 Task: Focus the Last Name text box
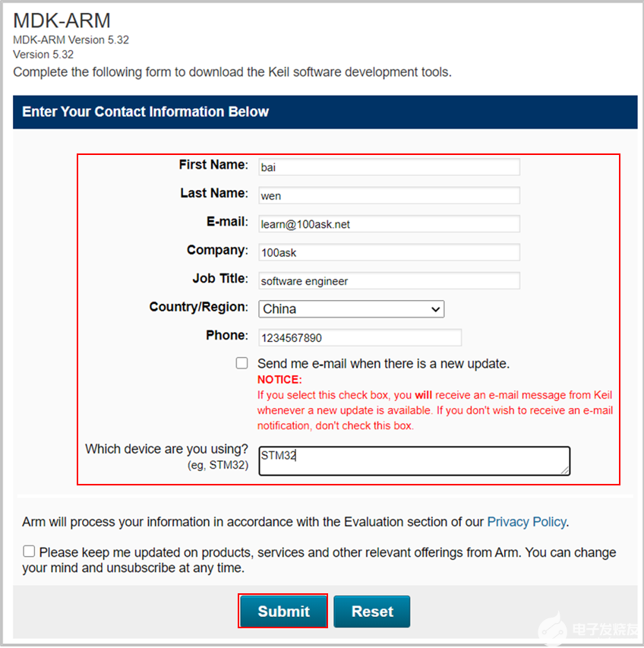[389, 195]
